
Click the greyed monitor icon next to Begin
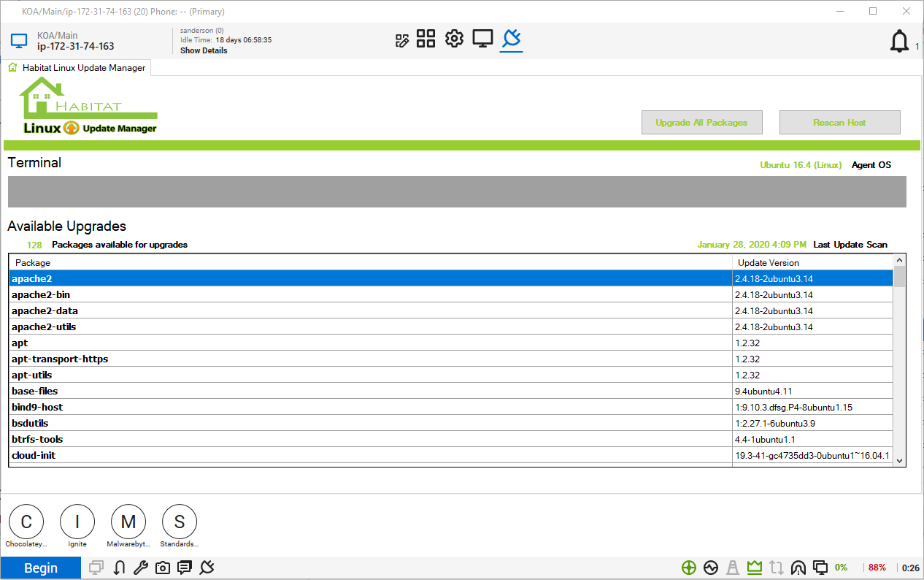(x=96, y=568)
